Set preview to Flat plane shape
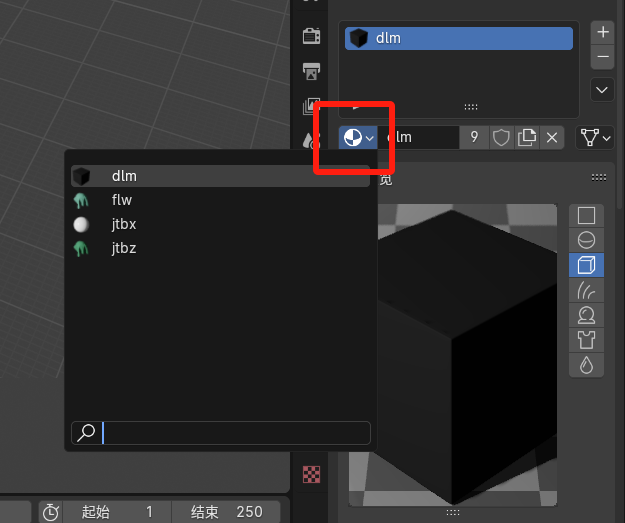This screenshot has width=625, height=523. pos(586,216)
